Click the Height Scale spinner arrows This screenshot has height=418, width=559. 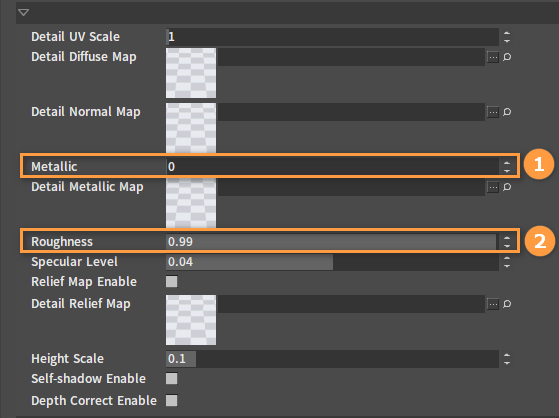point(507,359)
